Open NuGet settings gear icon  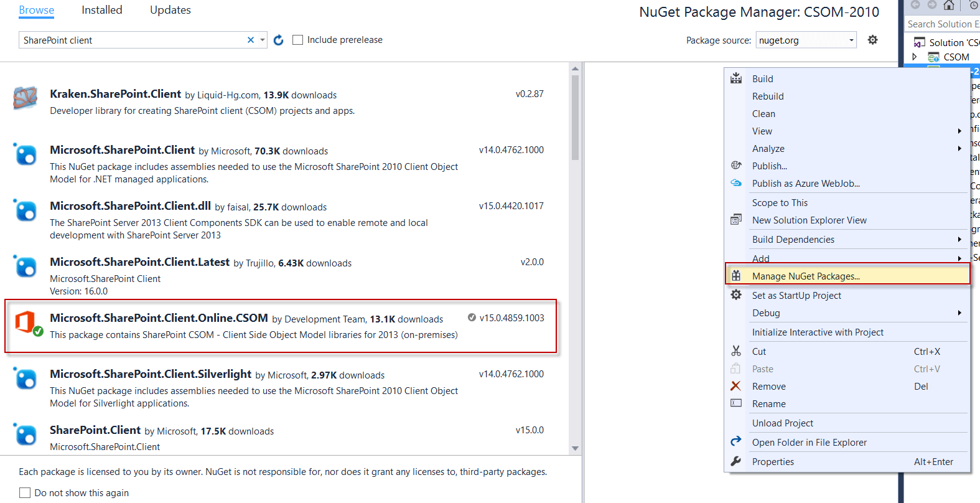point(873,40)
